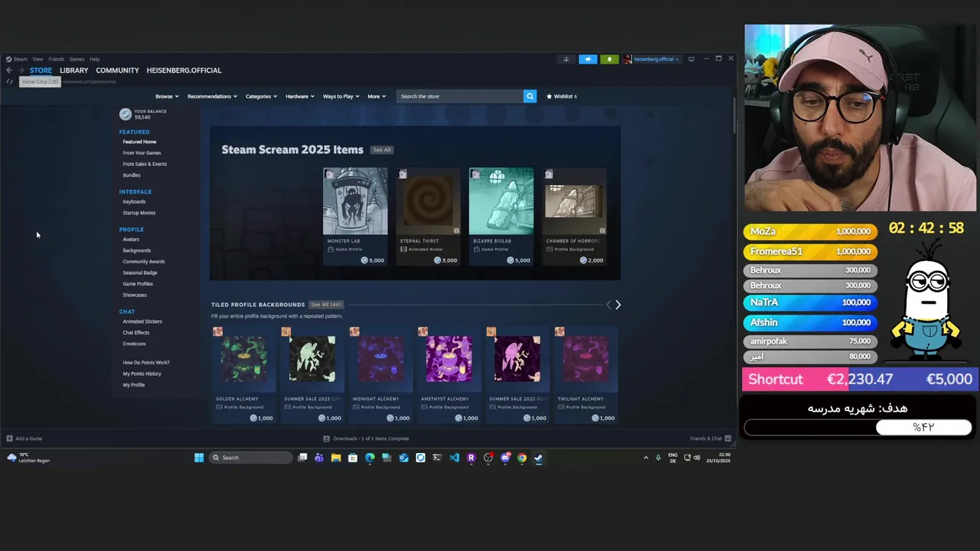Click the forward arrow in Steam navigation
Screen dimensions: 980x551
coord(21,70)
